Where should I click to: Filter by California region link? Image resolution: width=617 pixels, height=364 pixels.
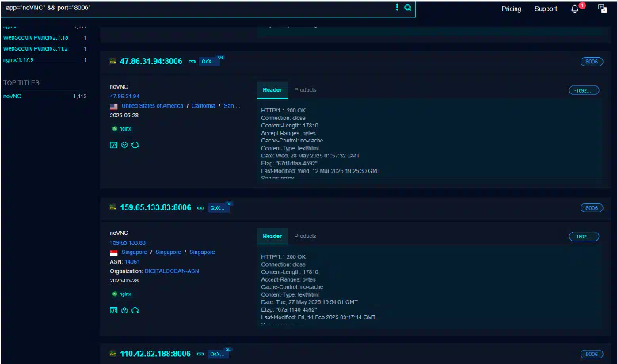point(204,106)
